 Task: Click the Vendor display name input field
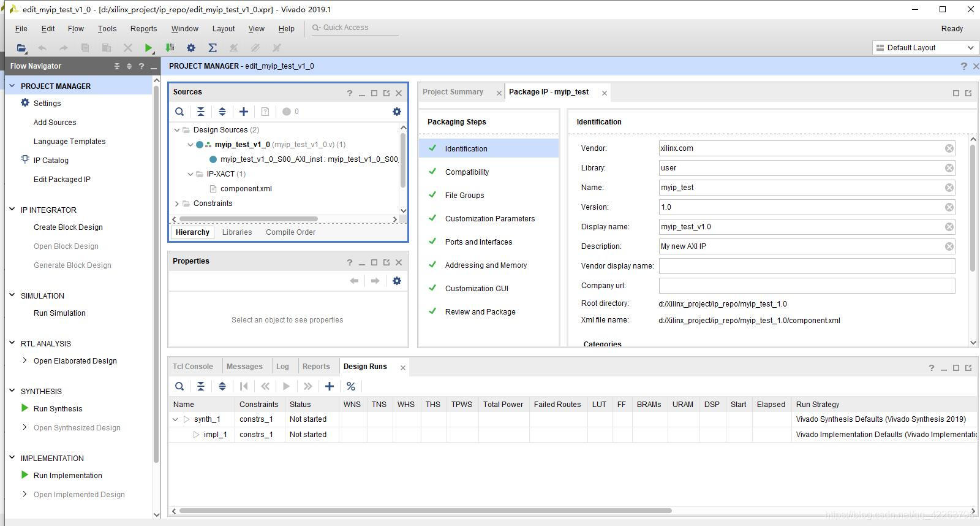[807, 266]
